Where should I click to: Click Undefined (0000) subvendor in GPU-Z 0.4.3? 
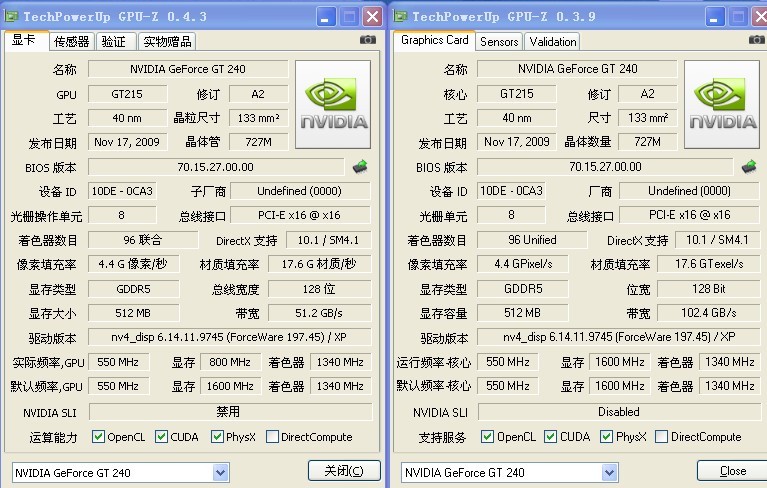[300, 191]
